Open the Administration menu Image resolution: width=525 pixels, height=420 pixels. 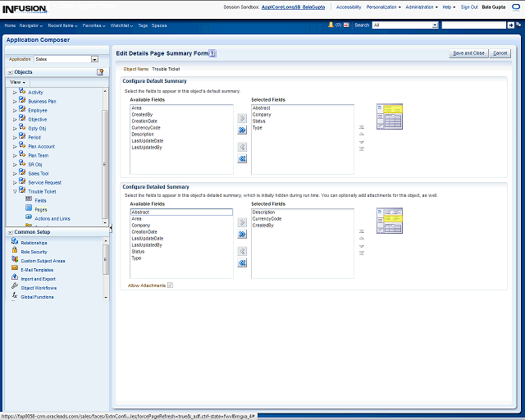[421, 7]
